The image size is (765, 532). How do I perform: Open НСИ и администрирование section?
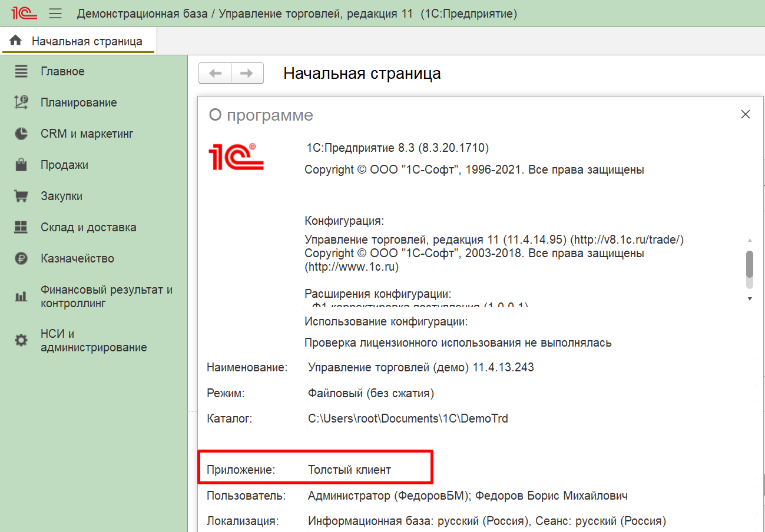(94, 340)
